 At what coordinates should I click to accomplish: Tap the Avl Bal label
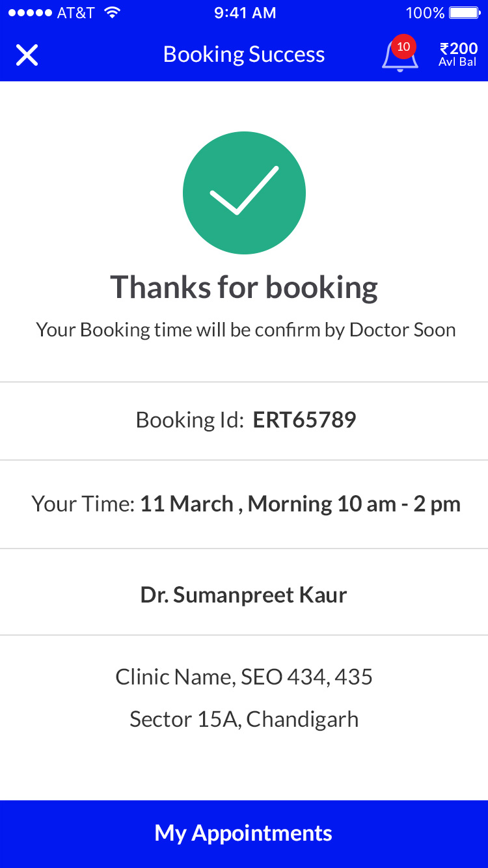(x=457, y=62)
